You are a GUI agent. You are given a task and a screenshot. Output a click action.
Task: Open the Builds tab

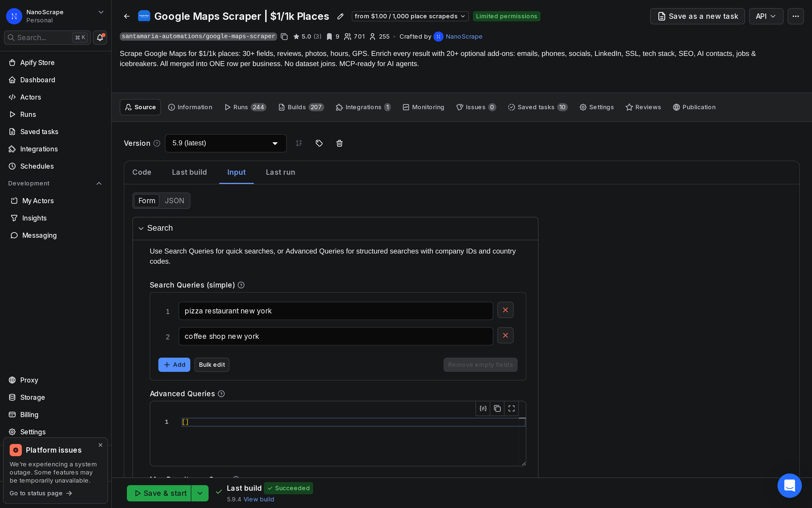[x=301, y=107]
